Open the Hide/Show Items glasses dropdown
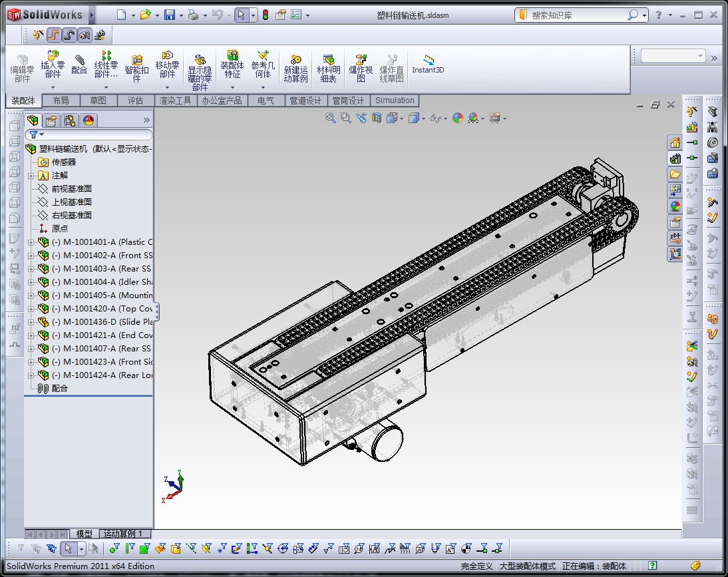Screen dimensions: 728x577 [445, 119]
